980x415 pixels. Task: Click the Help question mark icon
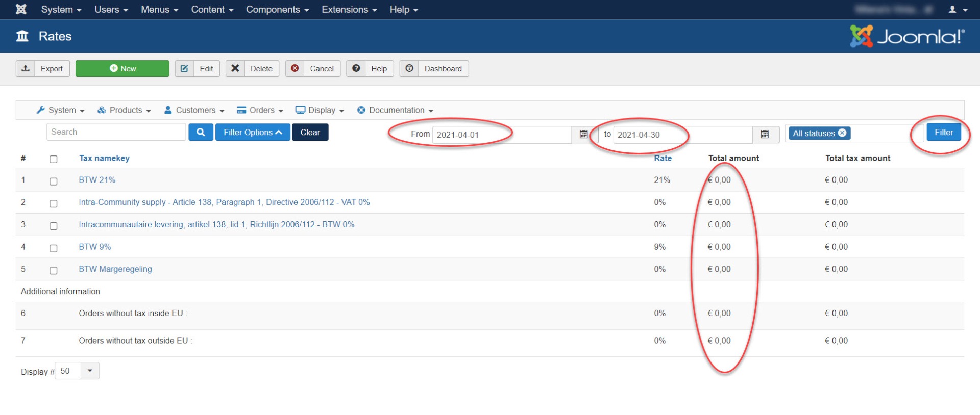(x=356, y=68)
